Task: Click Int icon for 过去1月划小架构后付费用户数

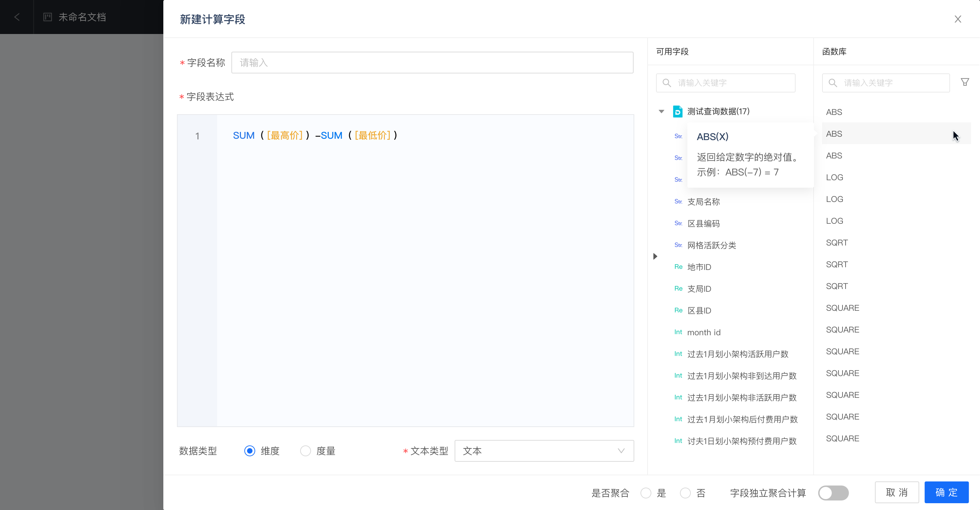Action: point(678,419)
